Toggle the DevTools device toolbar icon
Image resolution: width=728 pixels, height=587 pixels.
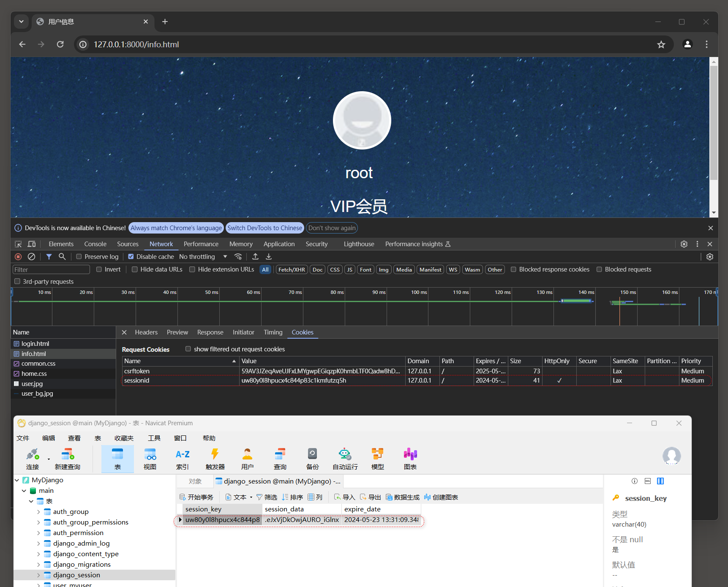pyautogui.click(x=32, y=244)
